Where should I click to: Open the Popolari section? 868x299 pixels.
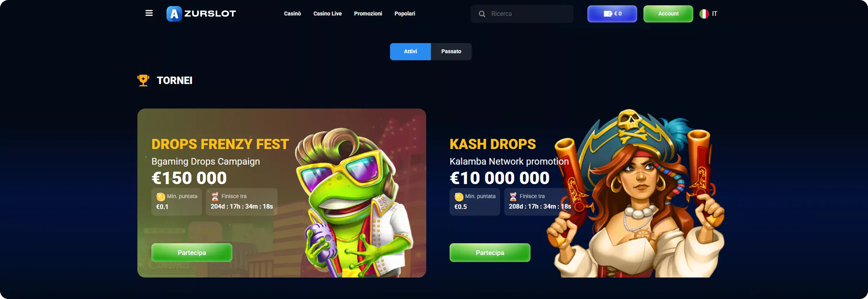(x=405, y=14)
